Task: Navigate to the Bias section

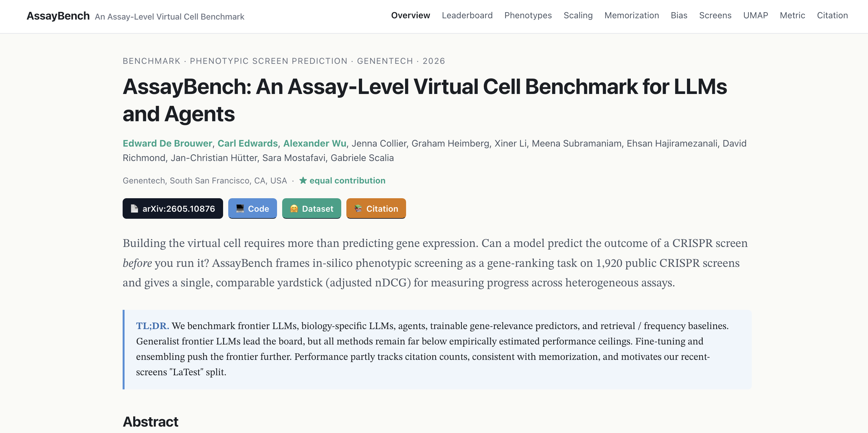Action: (679, 15)
